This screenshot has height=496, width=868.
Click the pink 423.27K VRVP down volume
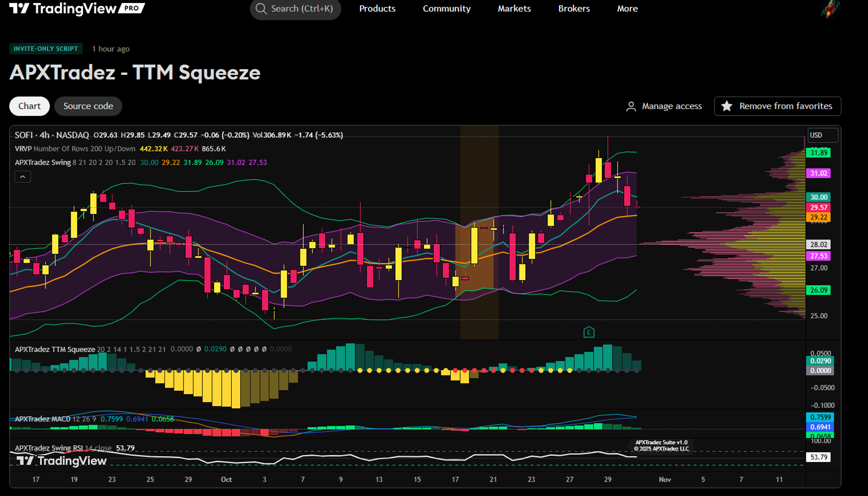[185, 149]
